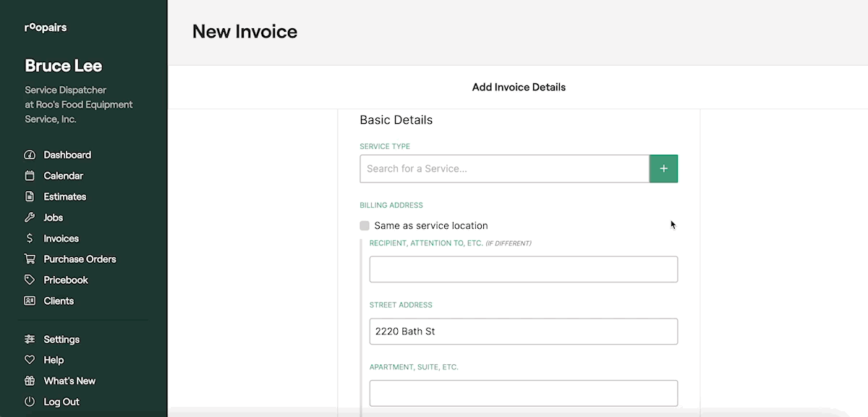Click the Estimates document icon
Screen dimensions: 868x417
(30, 197)
